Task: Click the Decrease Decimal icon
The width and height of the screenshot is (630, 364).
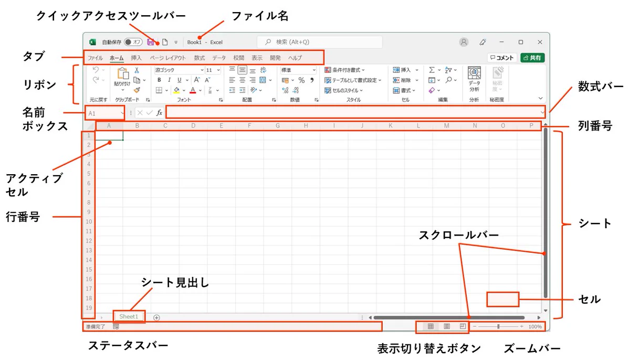Action: pos(296,90)
